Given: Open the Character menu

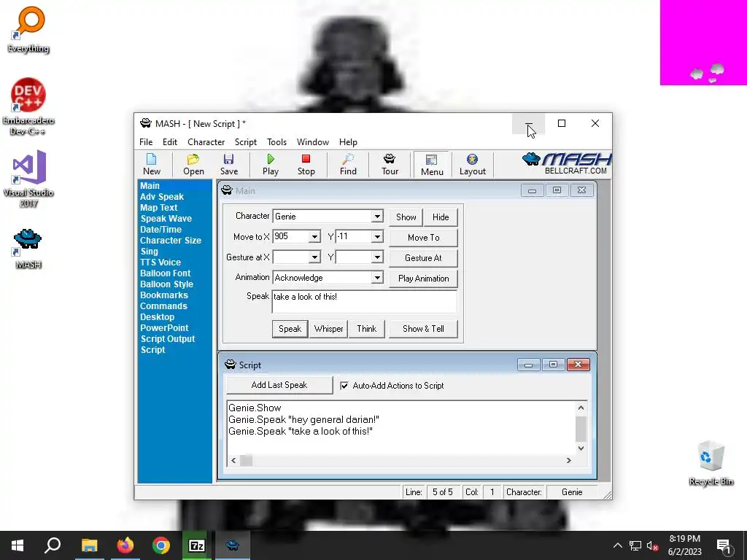Looking at the screenshot, I should (206, 142).
